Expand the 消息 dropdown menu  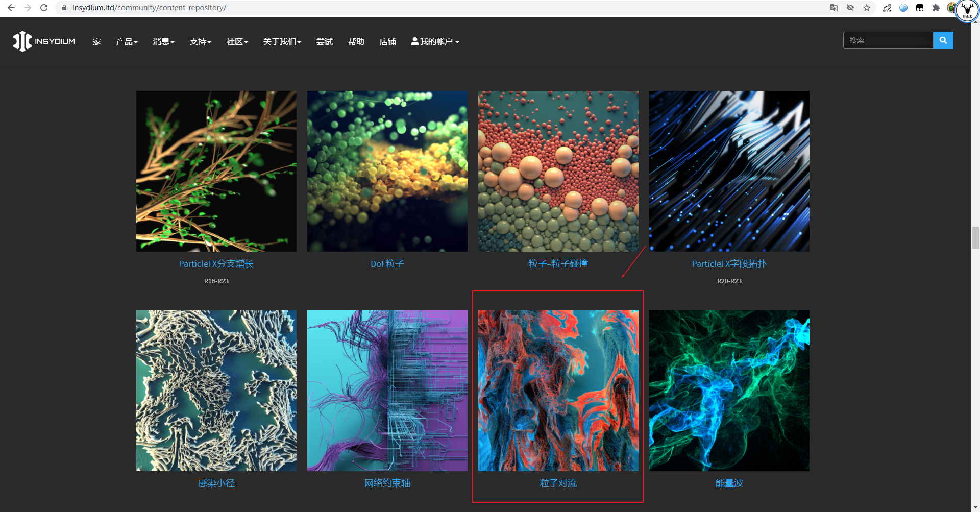(163, 42)
